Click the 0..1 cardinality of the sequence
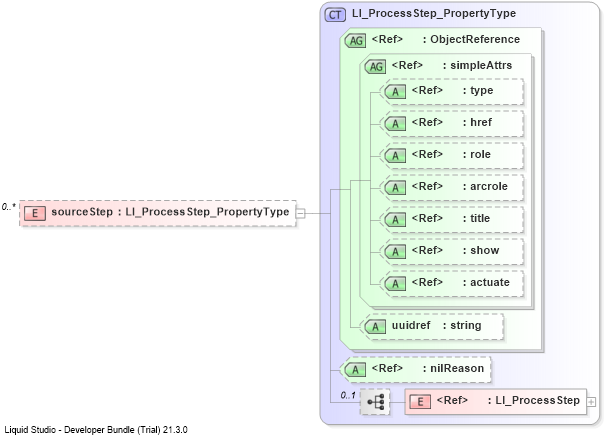Viewport: 604px width, 435px height. point(348,395)
